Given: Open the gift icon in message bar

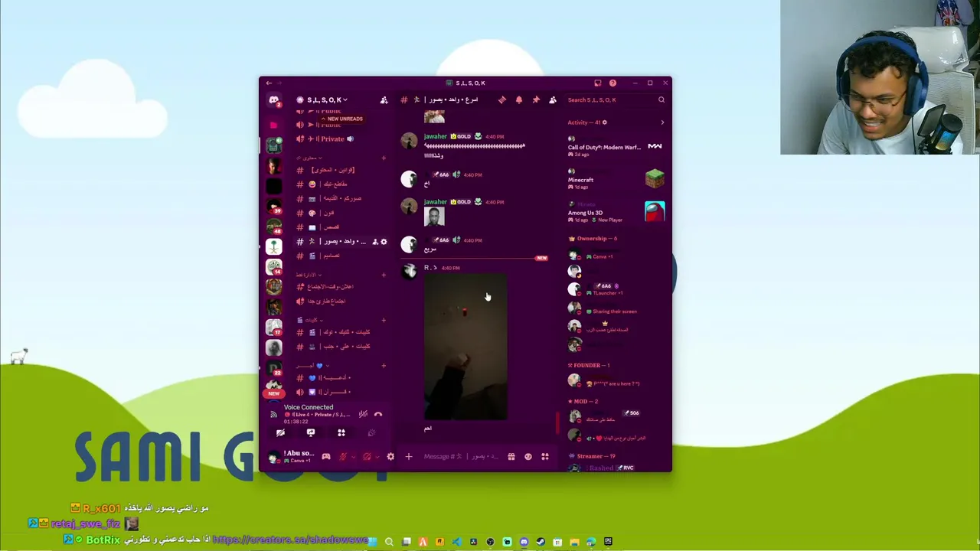Looking at the screenshot, I should tap(511, 457).
